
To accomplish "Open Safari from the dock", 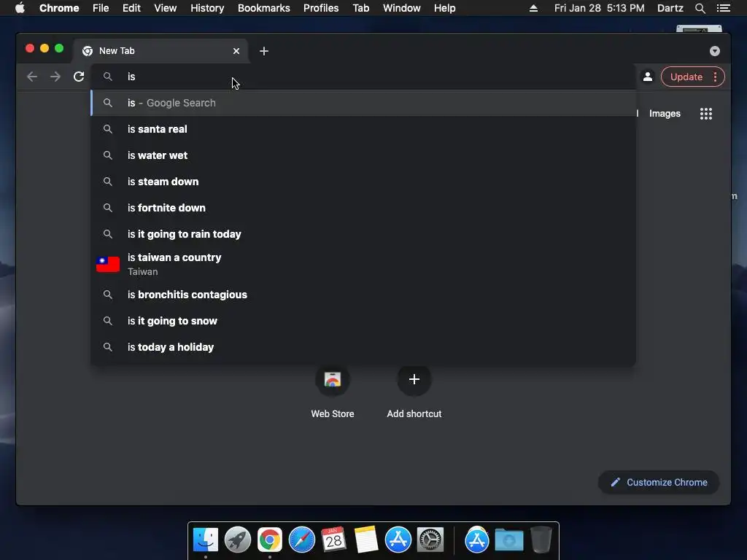I will pos(302,540).
